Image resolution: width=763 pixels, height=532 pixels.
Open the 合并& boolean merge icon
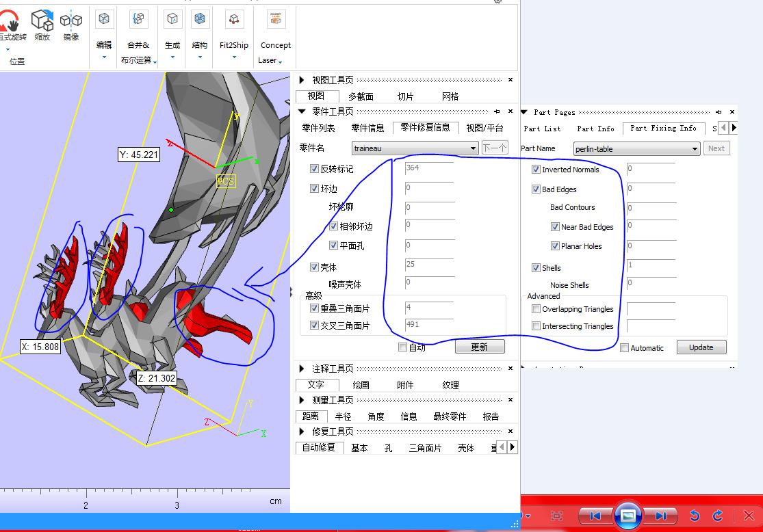click(x=139, y=19)
